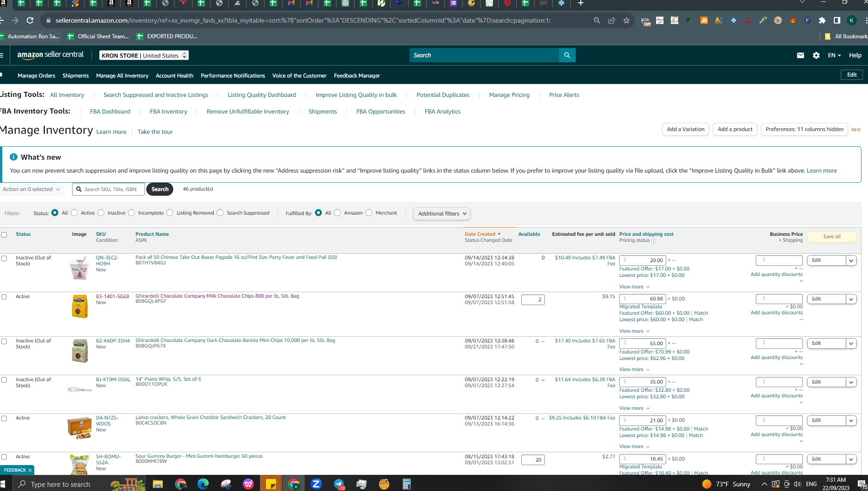Toggle the browser side panel icon
The image size is (868, 491).
[837, 20]
